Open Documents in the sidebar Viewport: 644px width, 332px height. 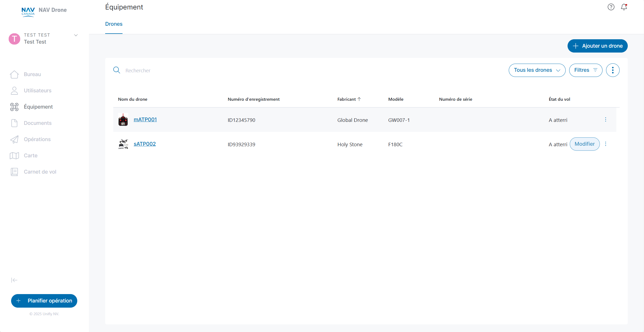(38, 123)
